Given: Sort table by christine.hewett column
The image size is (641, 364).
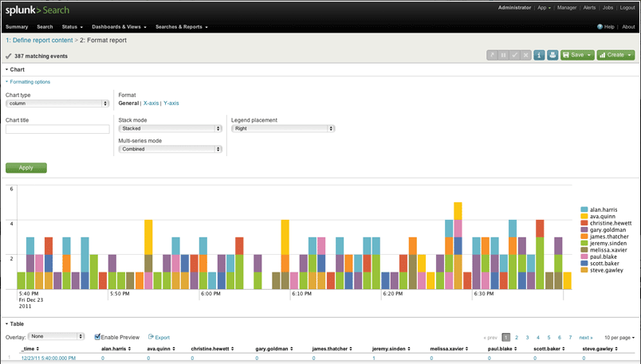Looking at the screenshot, I should [232, 349].
